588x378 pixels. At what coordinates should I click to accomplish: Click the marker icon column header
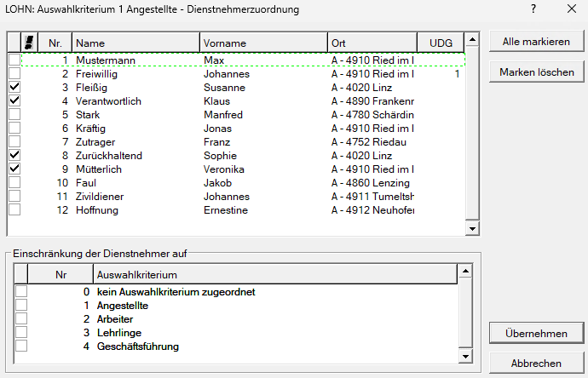(x=30, y=42)
